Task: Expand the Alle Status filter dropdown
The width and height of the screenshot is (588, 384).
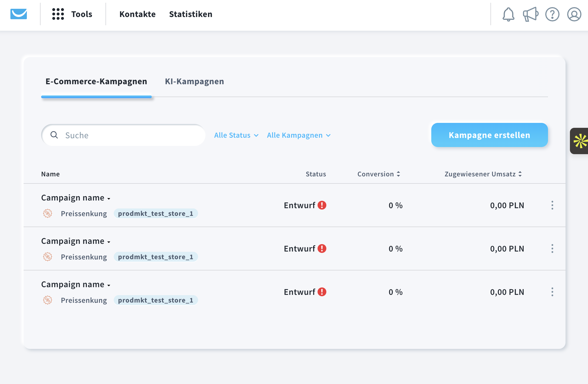Action: pyautogui.click(x=236, y=135)
